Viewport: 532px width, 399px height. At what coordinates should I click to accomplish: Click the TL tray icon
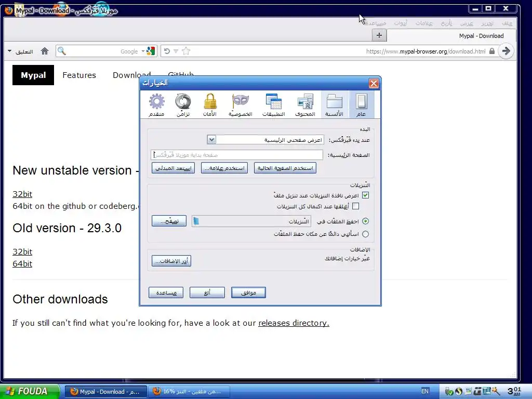click(x=487, y=391)
